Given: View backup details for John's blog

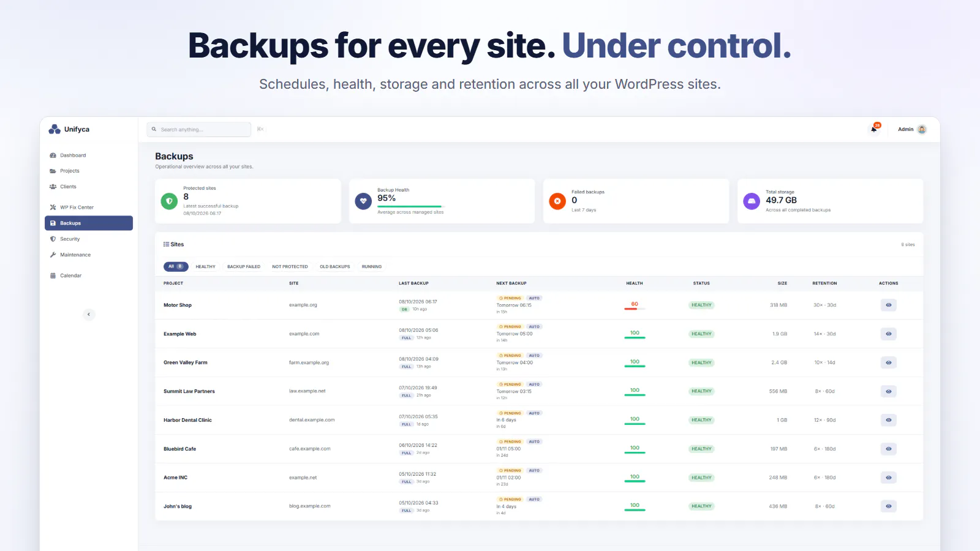Looking at the screenshot, I should tap(888, 506).
